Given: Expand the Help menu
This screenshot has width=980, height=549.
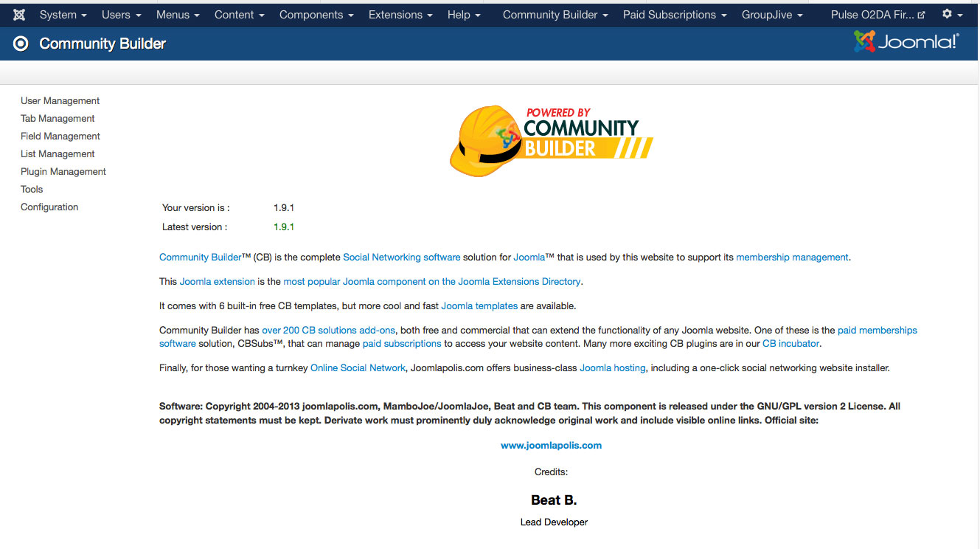Looking at the screenshot, I should [x=464, y=15].
